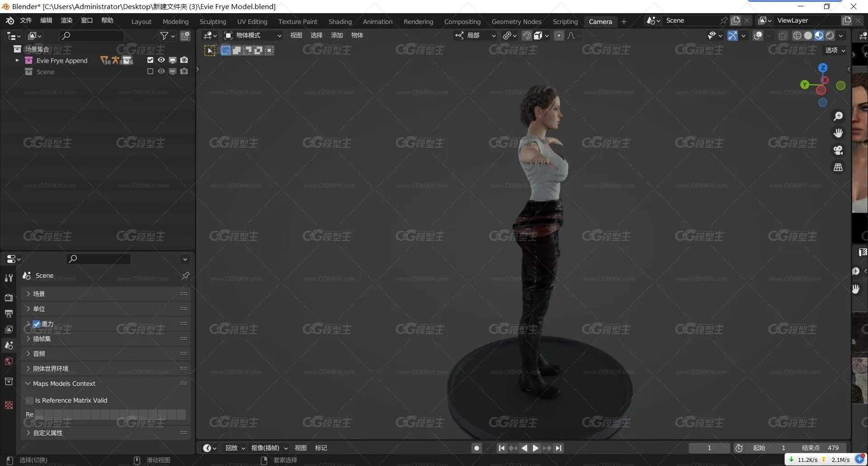Switch viewport to wireframe shading
Image resolution: width=868 pixels, height=466 pixels.
tap(797, 35)
